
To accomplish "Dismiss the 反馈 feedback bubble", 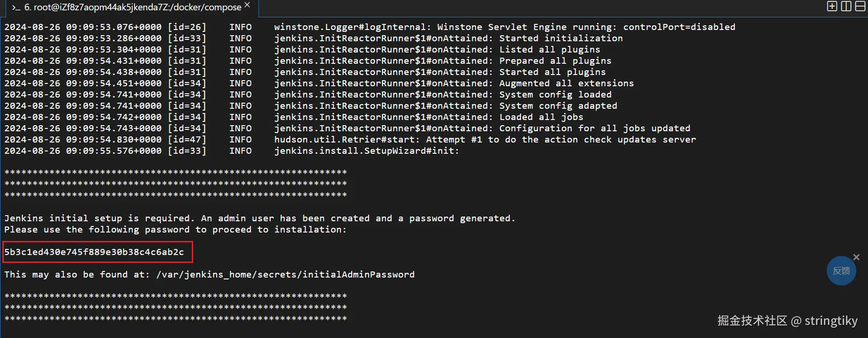I will tap(856, 257).
